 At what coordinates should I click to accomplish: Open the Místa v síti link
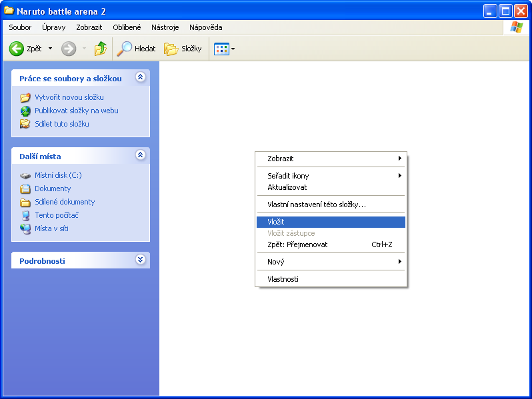pos(51,228)
